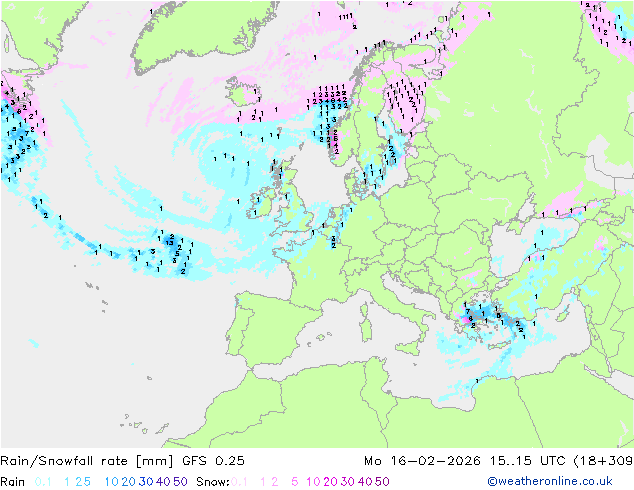Click the 'GFS 0.25' model label
The width and height of the screenshot is (634, 490).
tap(213, 461)
